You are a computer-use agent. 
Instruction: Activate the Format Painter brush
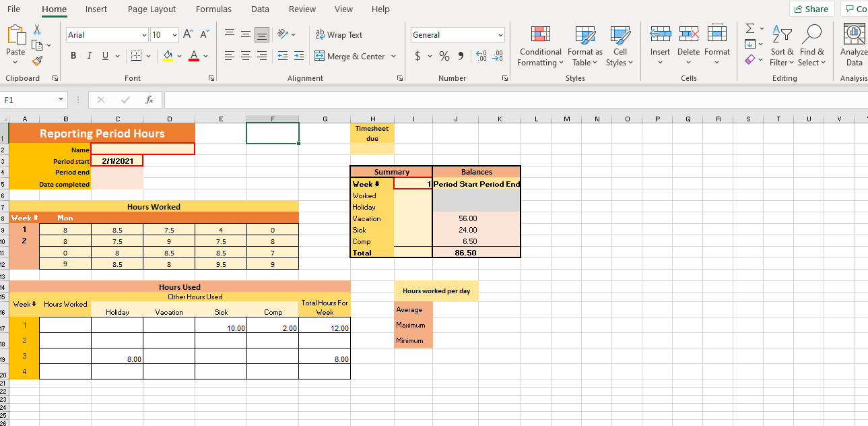pos(37,61)
